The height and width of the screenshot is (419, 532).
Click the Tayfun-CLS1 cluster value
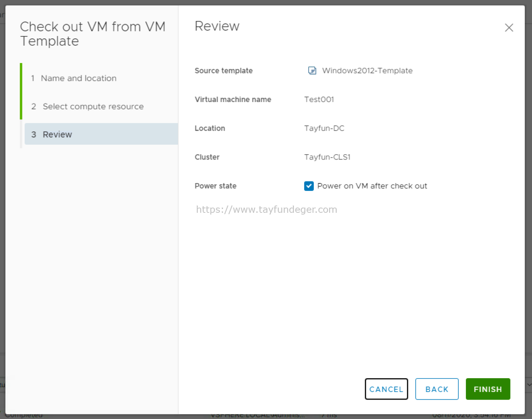pos(327,157)
